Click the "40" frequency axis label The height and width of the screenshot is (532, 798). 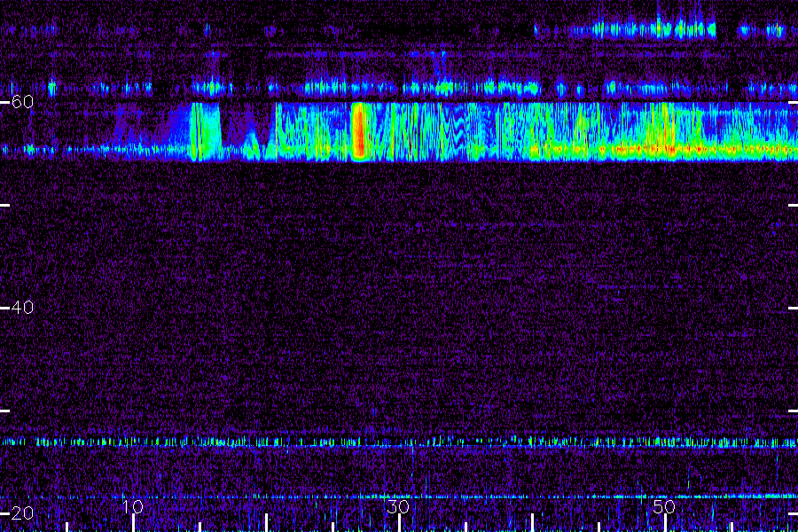[22, 307]
